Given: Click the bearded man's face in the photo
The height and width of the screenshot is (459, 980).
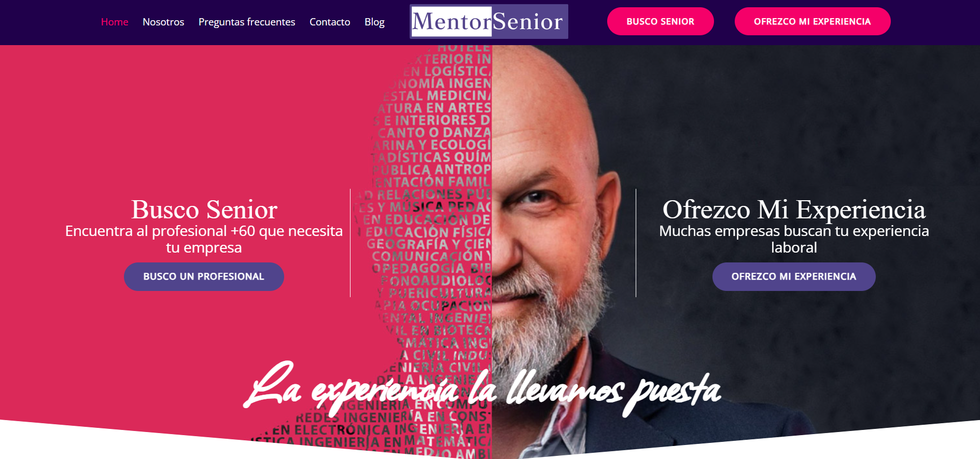Looking at the screenshot, I should tap(550, 218).
